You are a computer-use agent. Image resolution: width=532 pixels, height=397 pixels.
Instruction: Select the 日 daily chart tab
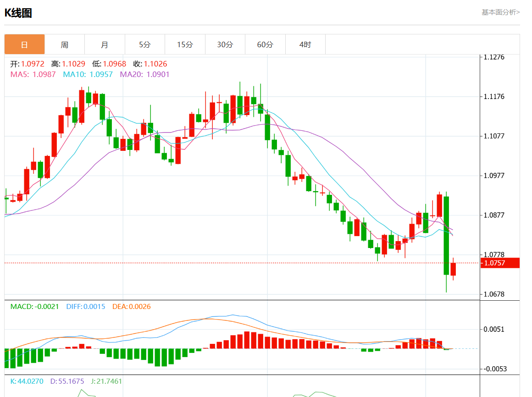click(x=24, y=44)
